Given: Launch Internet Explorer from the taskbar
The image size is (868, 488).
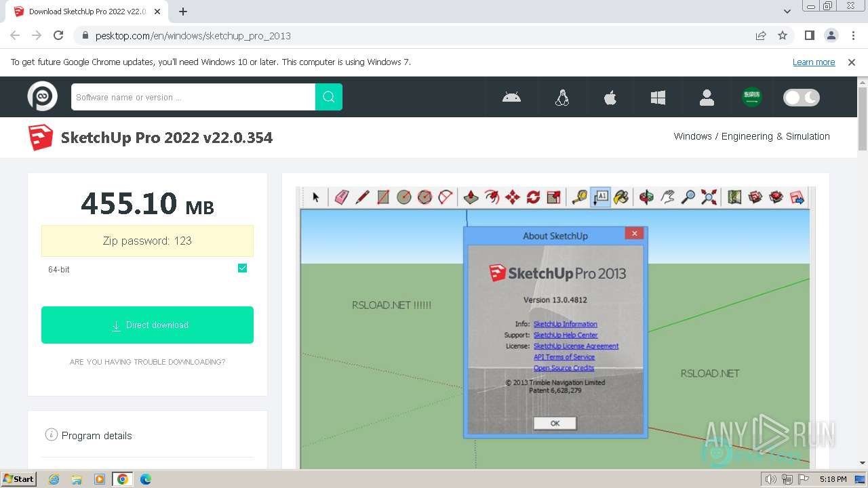Looking at the screenshot, I should (x=54, y=479).
